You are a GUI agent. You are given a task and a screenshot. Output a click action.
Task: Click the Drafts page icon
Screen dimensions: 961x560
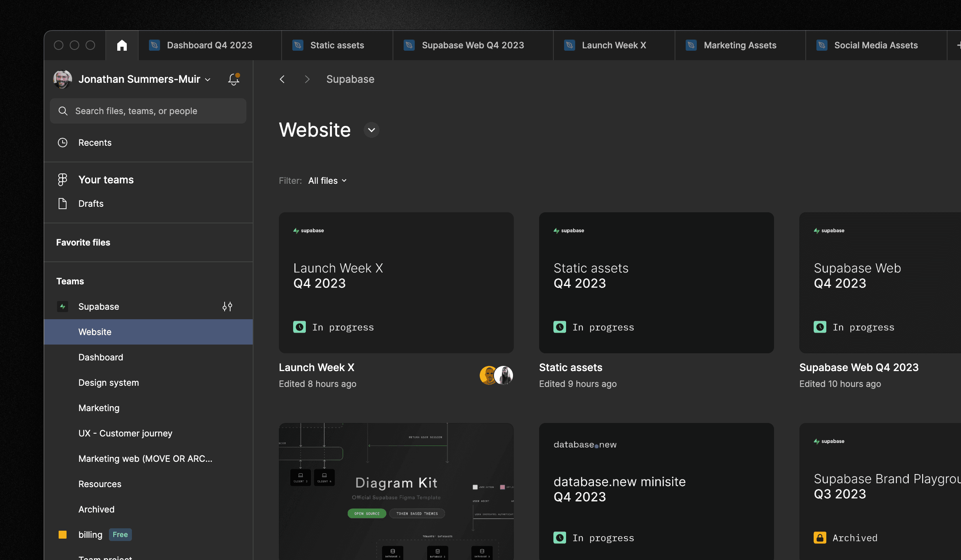click(63, 204)
